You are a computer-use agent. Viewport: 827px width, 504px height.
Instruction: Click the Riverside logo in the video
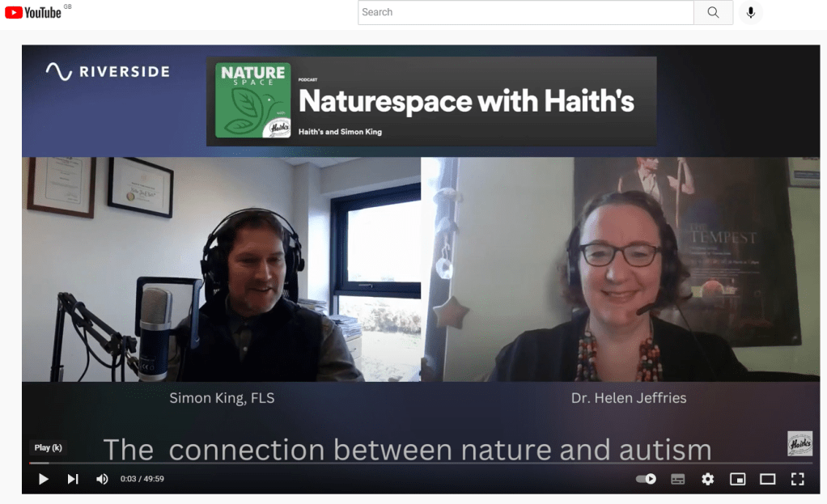tap(108, 71)
